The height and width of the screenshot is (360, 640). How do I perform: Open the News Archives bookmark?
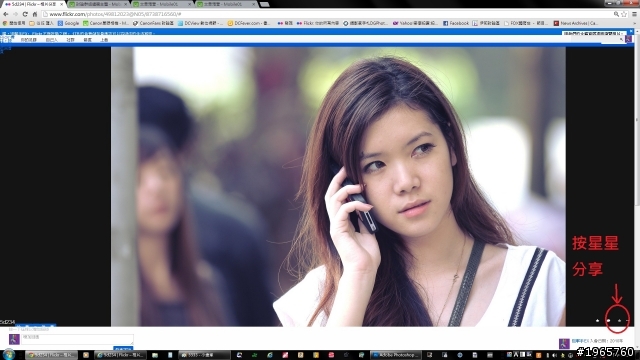[576, 23]
